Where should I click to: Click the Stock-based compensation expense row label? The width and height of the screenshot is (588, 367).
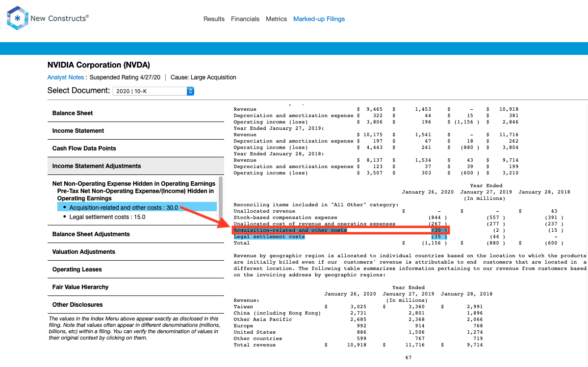(x=285, y=218)
